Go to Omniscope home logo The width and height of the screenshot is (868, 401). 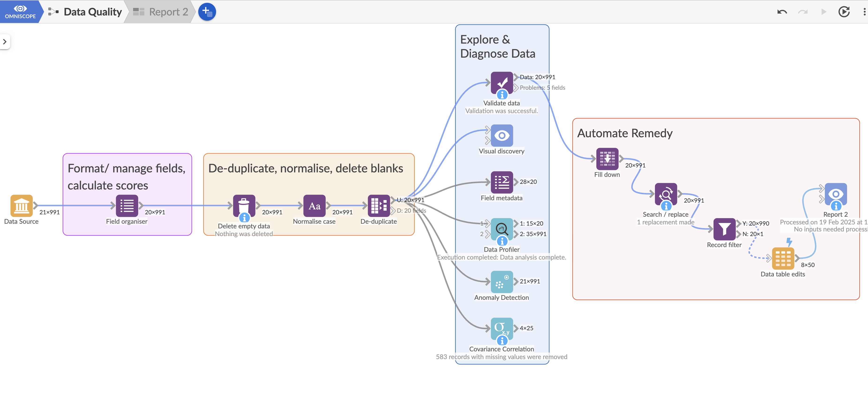tap(20, 11)
